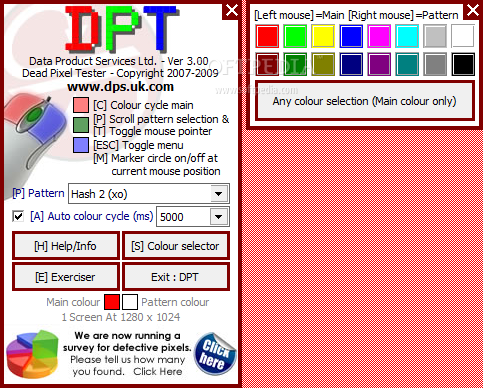The height and width of the screenshot is (388, 483).
Task: Open the defective pixels survey text
Action: point(127,353)
